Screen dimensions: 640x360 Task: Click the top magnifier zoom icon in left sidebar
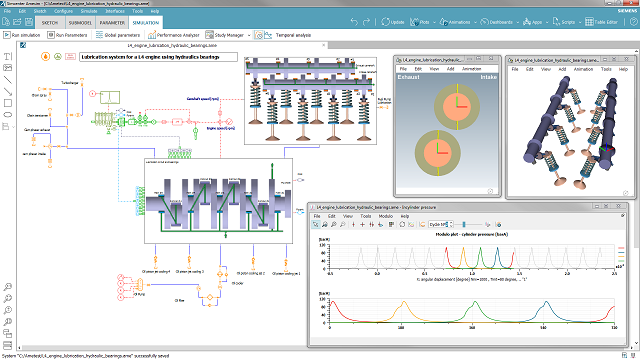(x=7, y=287)
